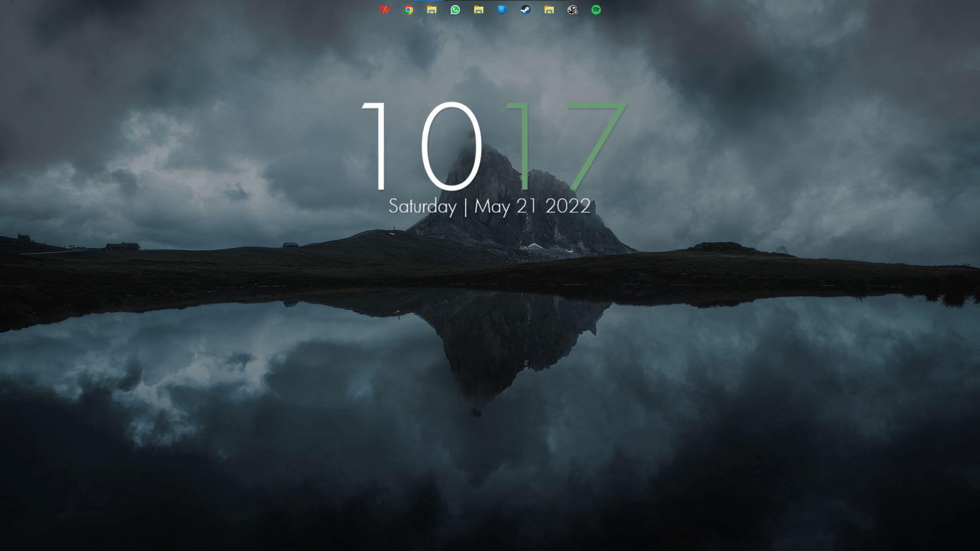Open the bee mascot app icon
This screenshot has height=551, width=980.
[573, 10]
